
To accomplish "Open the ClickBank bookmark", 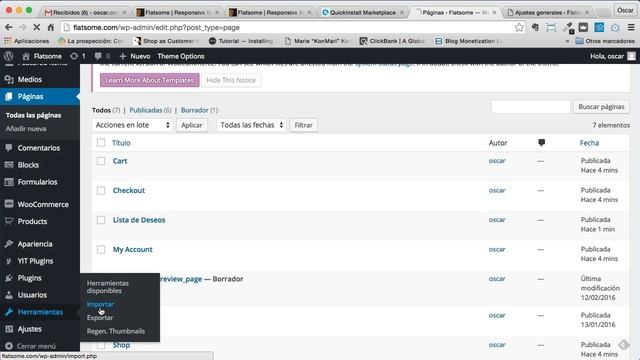I will (392, 41).
